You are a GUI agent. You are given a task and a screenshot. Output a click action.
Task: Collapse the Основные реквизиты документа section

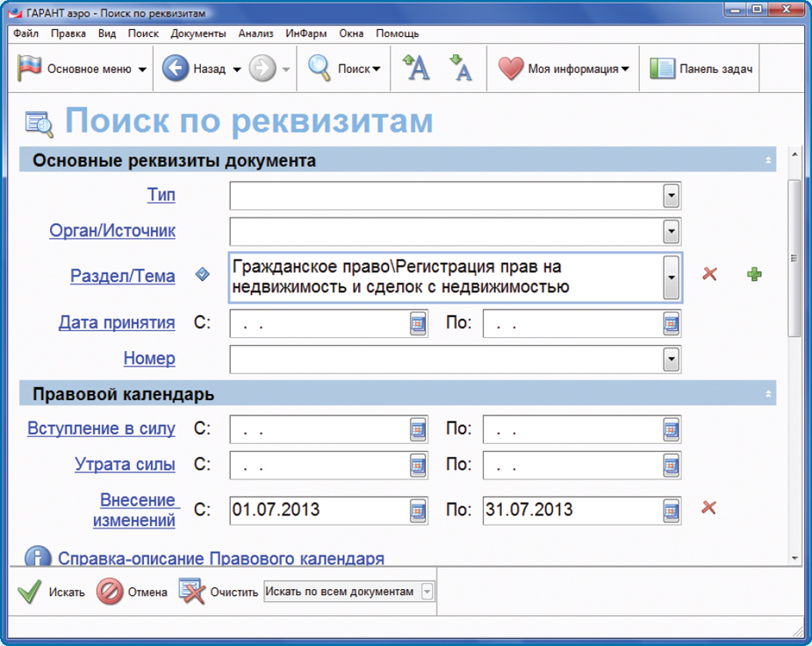pos(768,161)
